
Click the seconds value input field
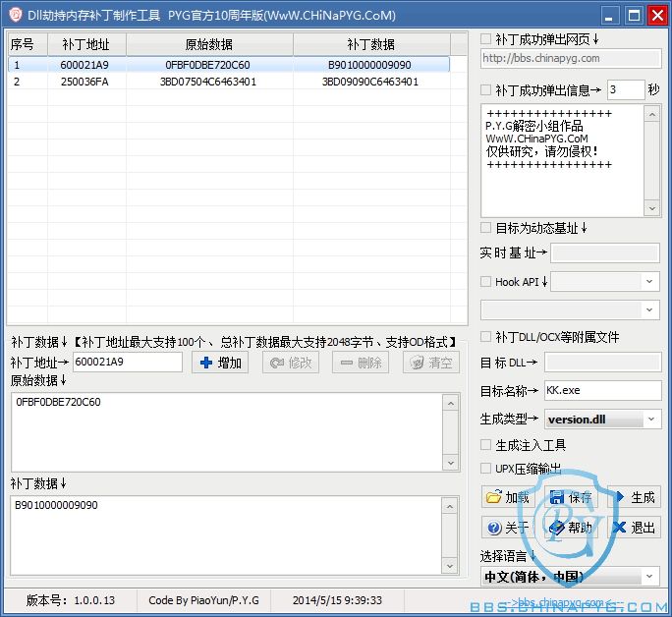coord(626,90)
